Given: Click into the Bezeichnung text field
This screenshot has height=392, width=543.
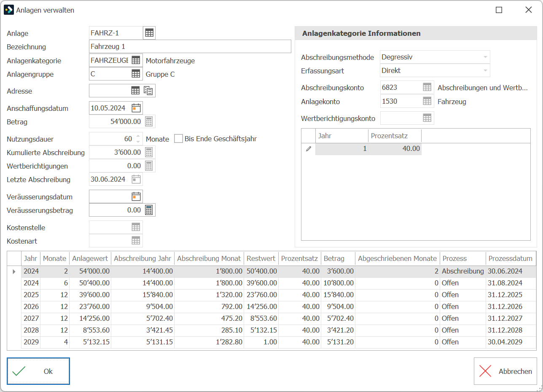Looking at the screenshot, I should (190, 46).
